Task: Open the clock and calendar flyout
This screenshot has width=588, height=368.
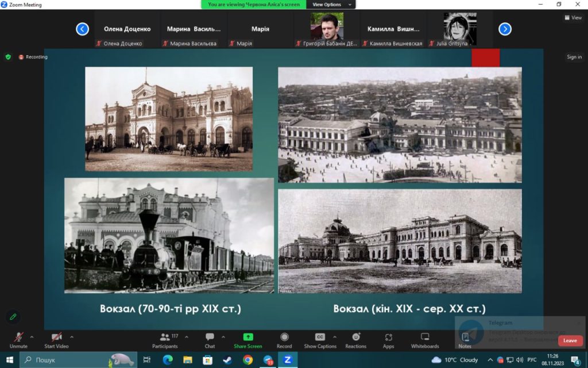Action: pos(553,360)
